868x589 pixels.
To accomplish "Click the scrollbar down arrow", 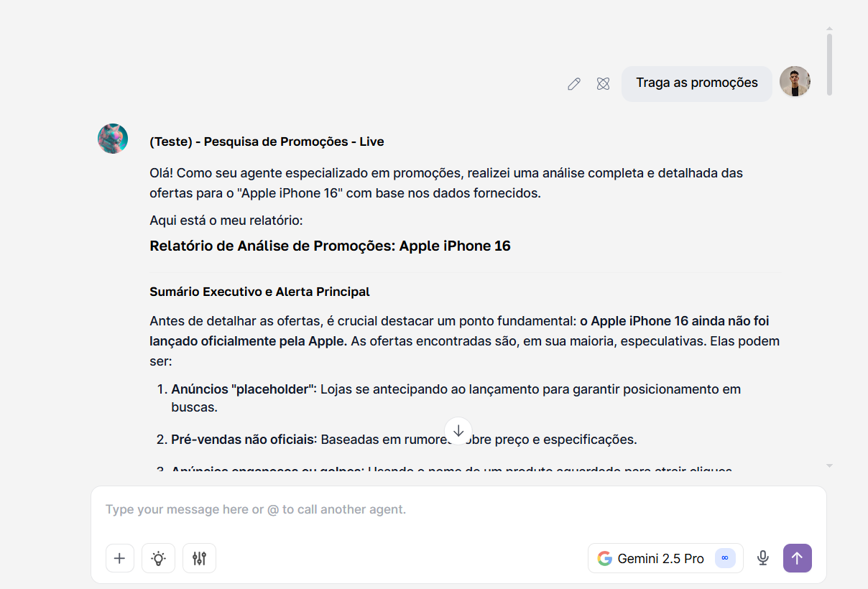I will [x=829, y=465].
